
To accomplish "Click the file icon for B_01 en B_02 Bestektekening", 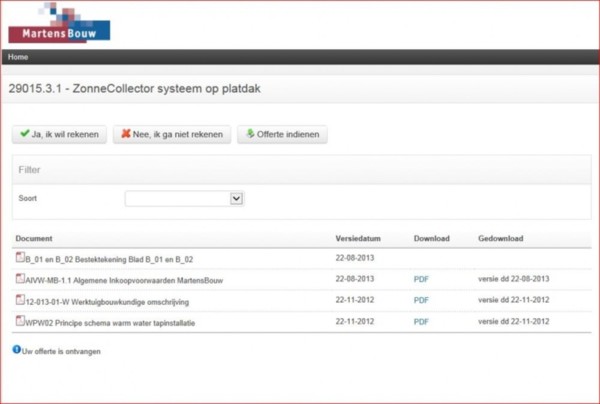I will click(19, 258).
